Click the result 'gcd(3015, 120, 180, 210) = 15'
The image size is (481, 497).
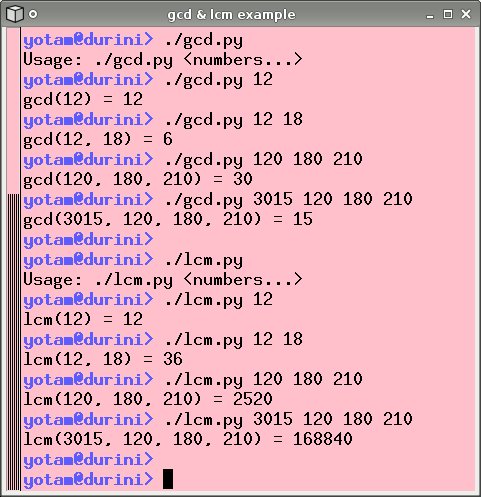click(x=168, y=219)
